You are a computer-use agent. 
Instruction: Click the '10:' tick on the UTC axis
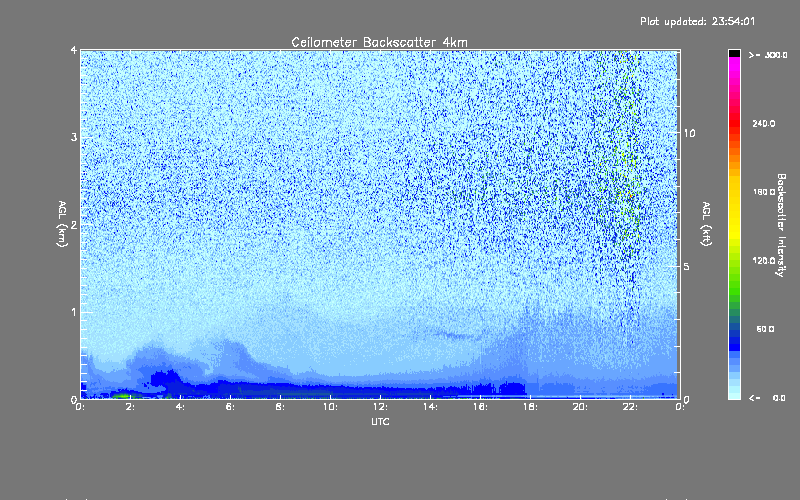[x=330, y=407]
